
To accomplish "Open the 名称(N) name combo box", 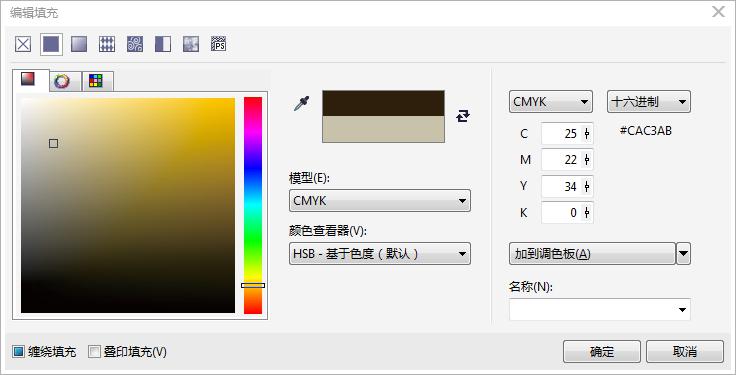I will point(600,309).
